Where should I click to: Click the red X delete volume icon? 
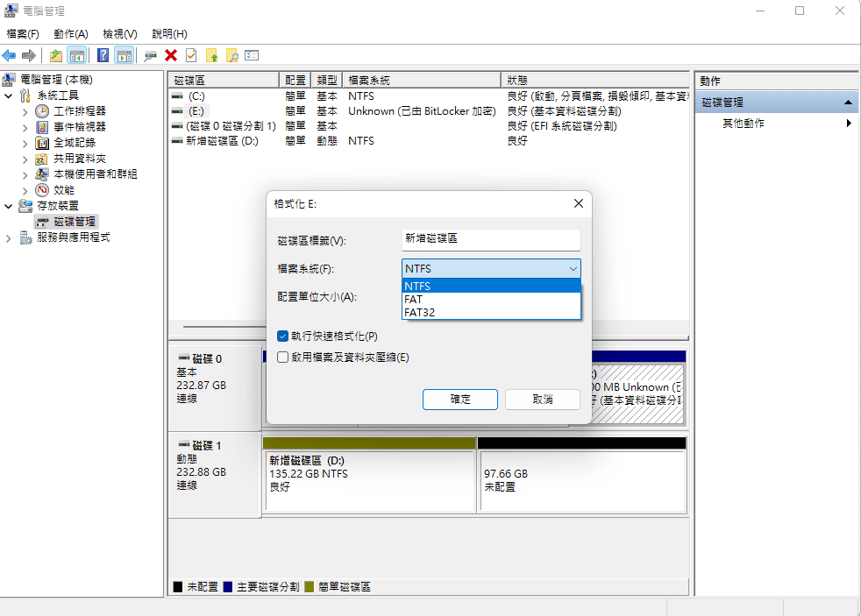tap(169, 55)
